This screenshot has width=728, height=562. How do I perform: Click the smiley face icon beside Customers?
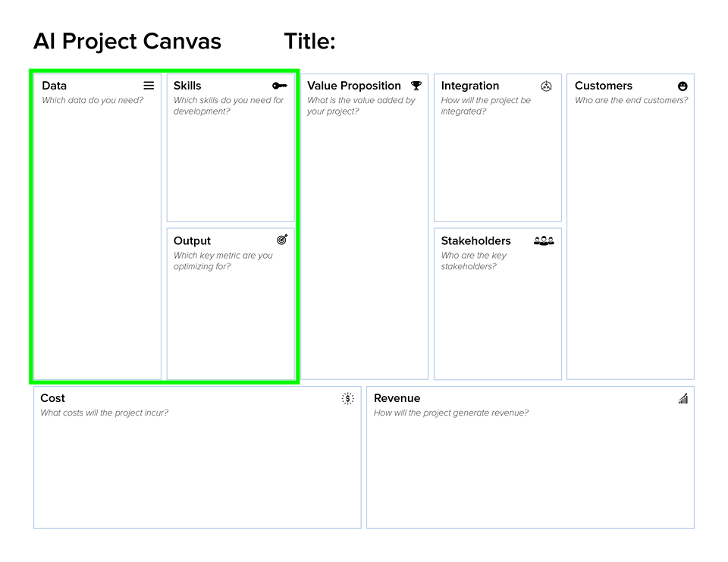coord(682,86)
